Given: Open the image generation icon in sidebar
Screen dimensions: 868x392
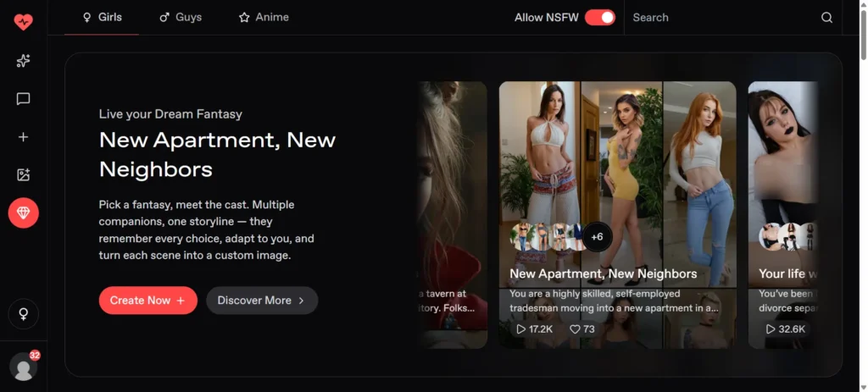Looking at the screenshot, I should 23,175.
